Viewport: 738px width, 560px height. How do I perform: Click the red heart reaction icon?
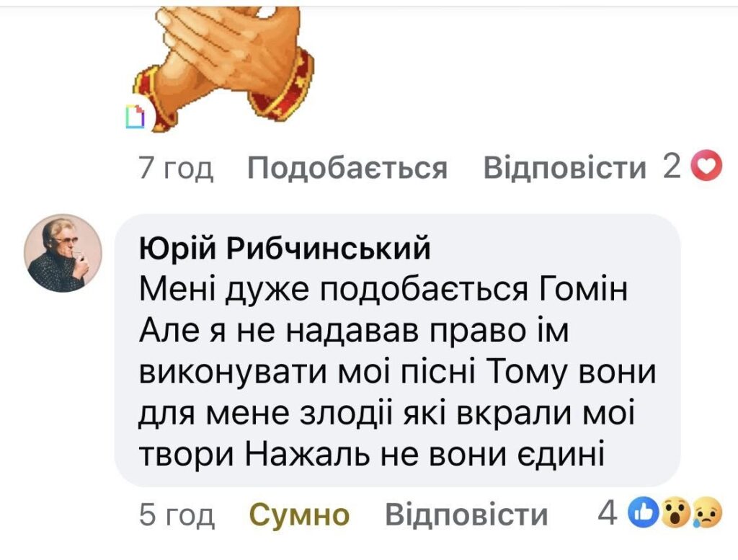click(x=706, y=168)
